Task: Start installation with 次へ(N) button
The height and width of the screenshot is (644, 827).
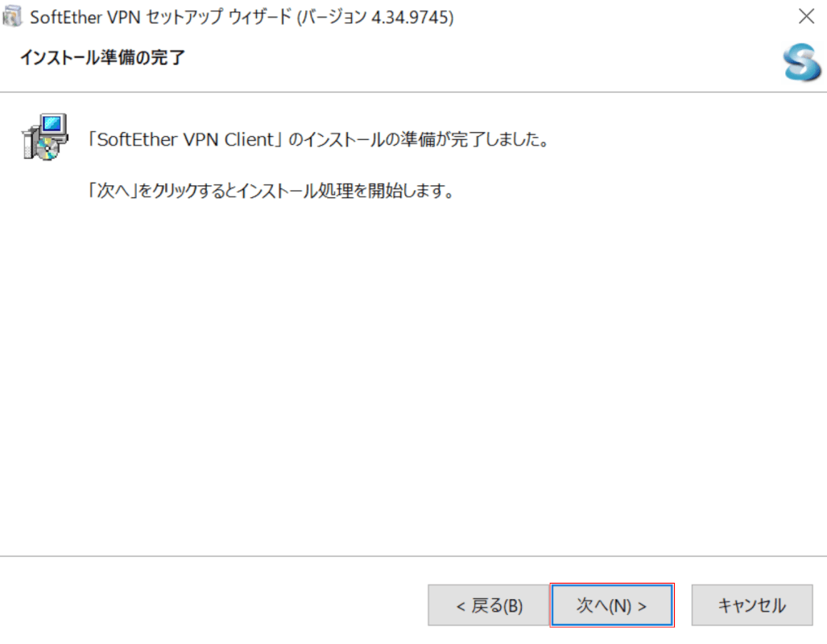Action: tap(612, 605)
